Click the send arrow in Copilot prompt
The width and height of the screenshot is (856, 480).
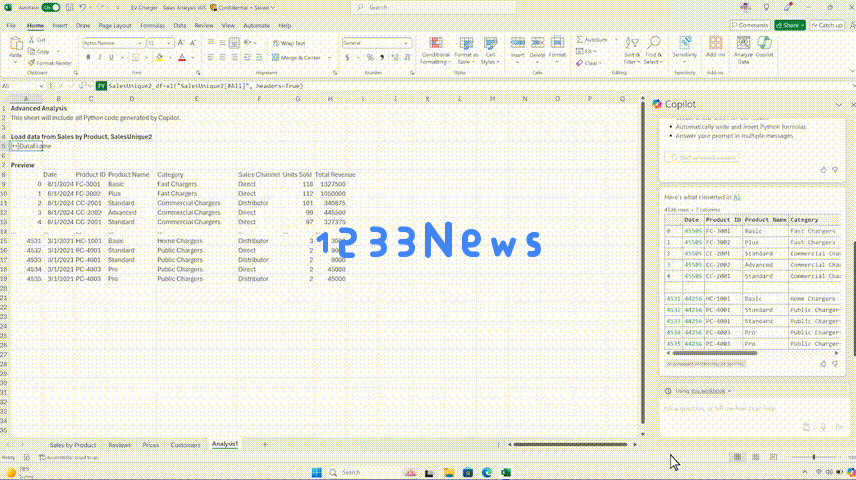[840, 427]
